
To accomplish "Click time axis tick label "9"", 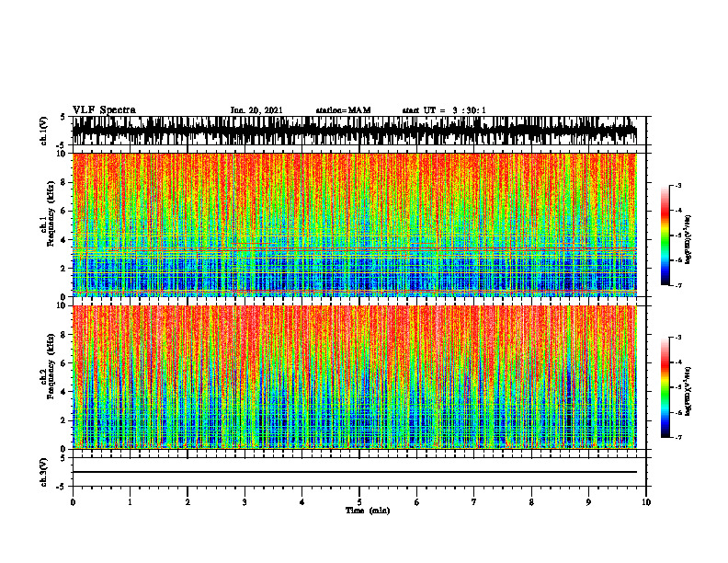I will (588, 502).
